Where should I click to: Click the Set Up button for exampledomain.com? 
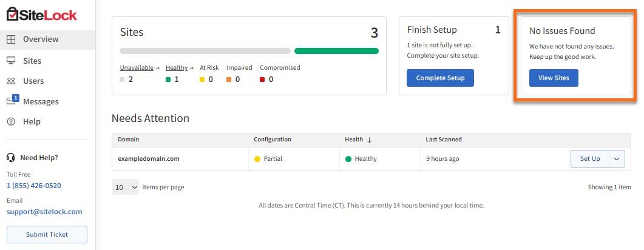(589, 159)
